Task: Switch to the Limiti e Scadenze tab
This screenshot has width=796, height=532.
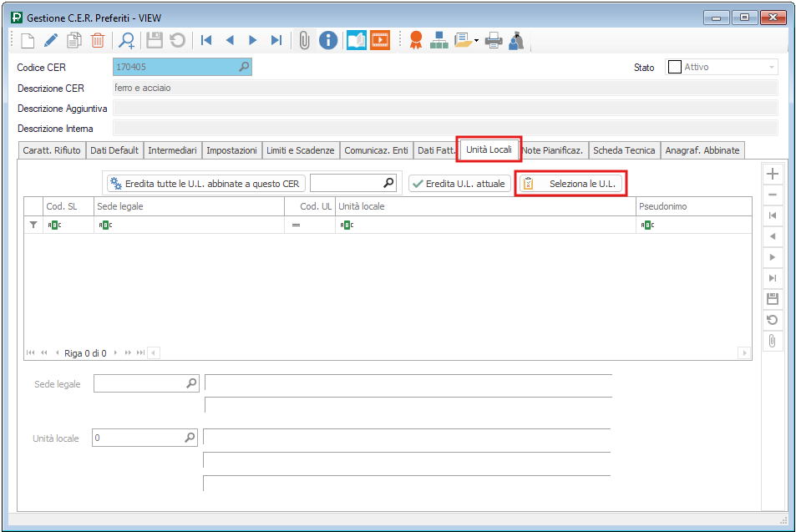Action: click(301, 150)
